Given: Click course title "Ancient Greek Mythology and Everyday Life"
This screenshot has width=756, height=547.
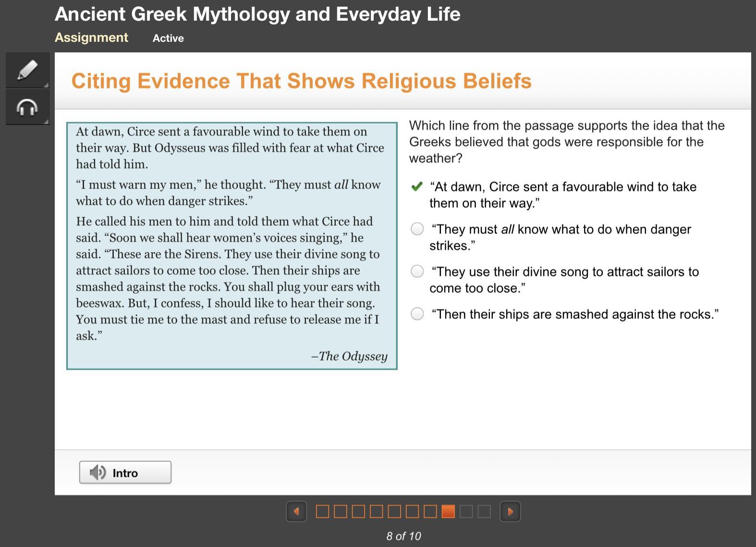Looking at the screenshot, I should [x=257, y=14].
